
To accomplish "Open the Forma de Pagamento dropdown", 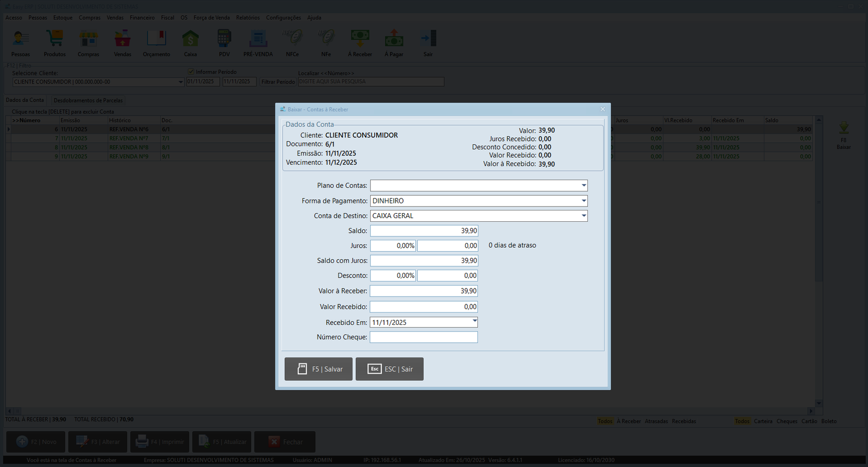I will click(x=584, y=201).
